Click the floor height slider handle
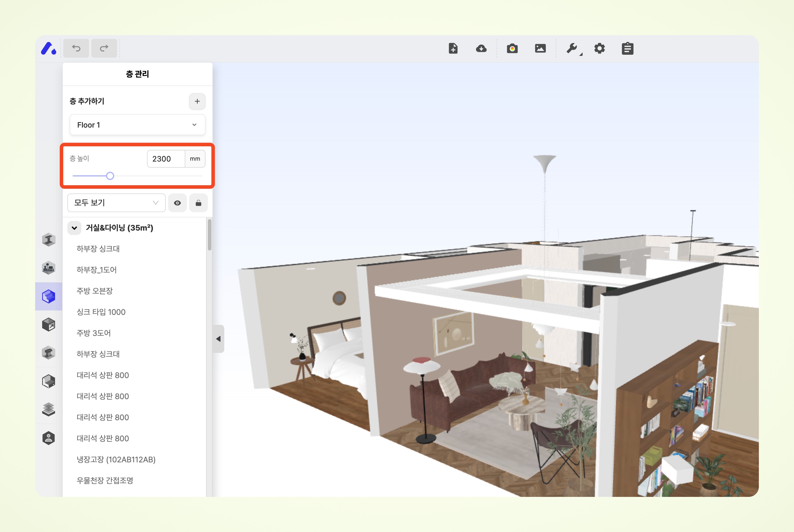The height and width of the screenshot is (532, 794). tap(110, 176)
